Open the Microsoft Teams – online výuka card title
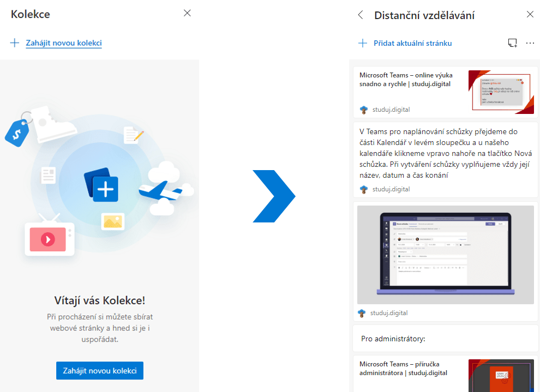The width and height of the screenshot is (540, 392). tap(406, 80)
